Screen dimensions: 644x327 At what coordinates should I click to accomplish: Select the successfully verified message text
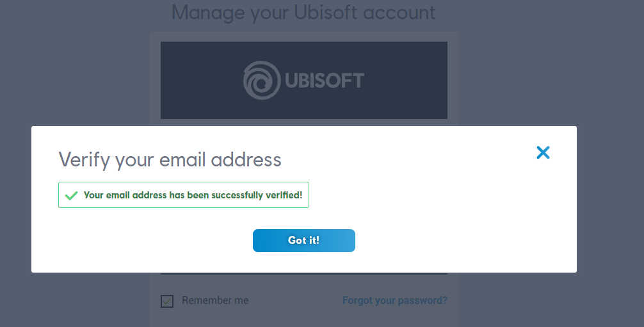coord(193,195)
